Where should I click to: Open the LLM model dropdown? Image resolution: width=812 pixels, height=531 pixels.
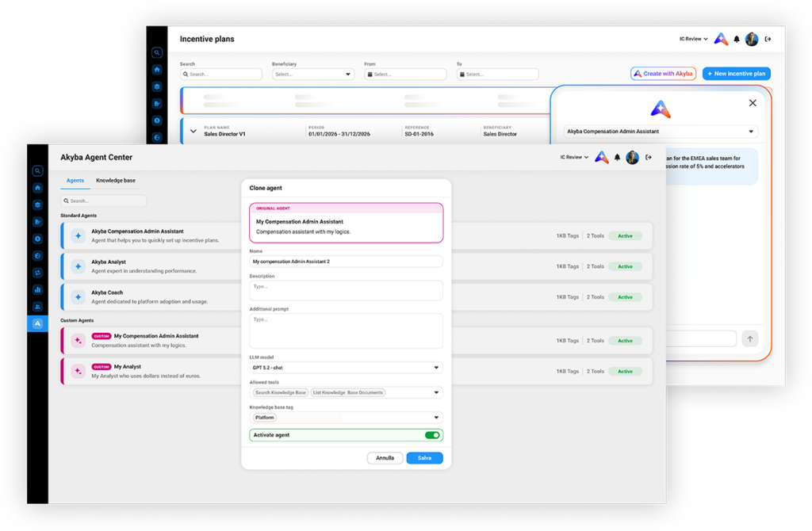click(346, 368)
